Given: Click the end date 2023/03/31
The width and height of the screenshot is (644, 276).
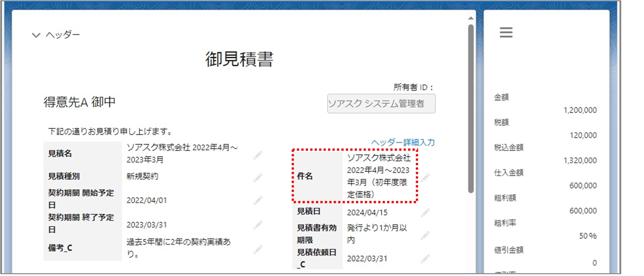Looking at the screenshot, I should point(146,225).
